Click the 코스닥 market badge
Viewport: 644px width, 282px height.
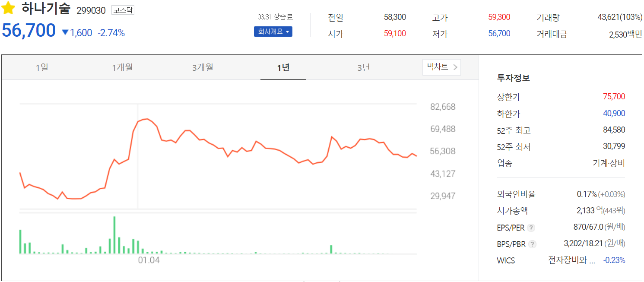123,10
